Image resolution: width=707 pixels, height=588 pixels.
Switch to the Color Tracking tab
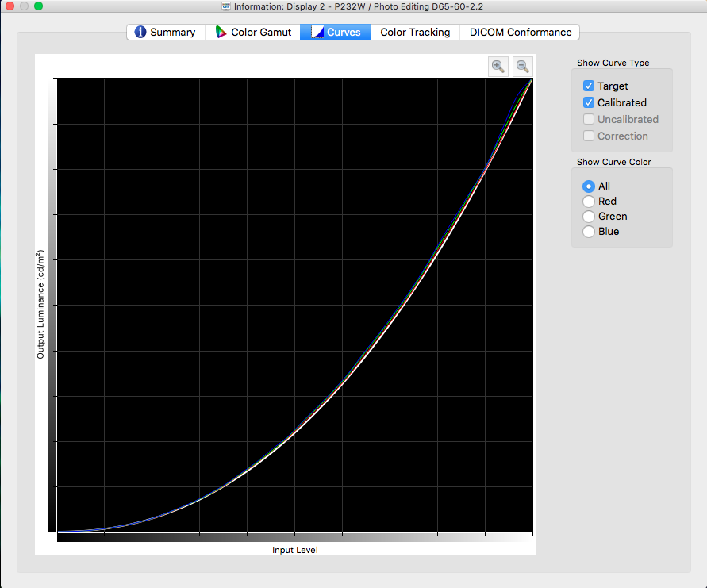pos(415,33)
